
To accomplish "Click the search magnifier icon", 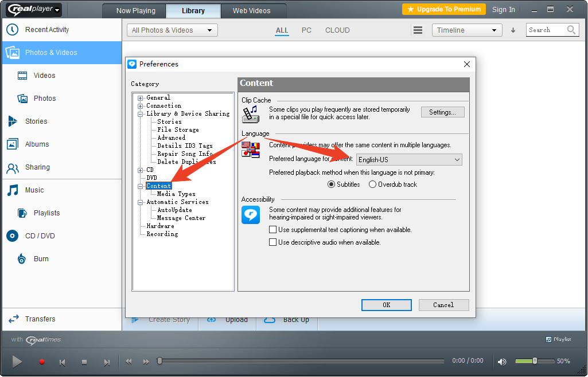I will click(x=571, y=30).
